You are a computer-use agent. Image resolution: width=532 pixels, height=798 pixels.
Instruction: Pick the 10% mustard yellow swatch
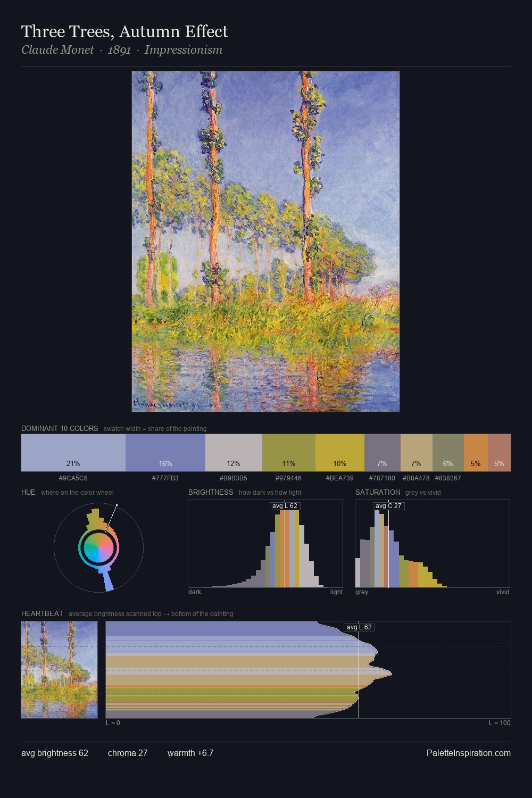340,453
